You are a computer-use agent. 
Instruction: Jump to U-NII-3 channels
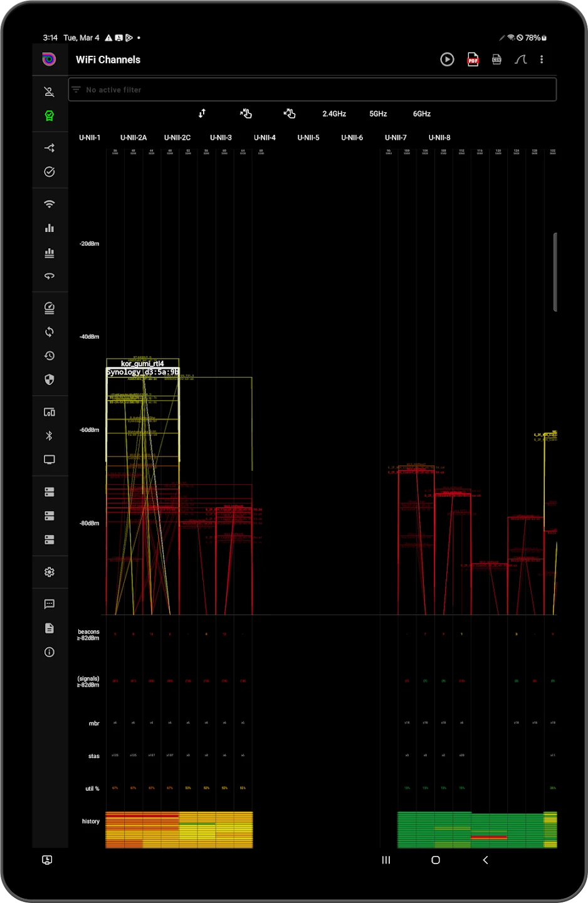pyautogui.click(x=221, y=138)
